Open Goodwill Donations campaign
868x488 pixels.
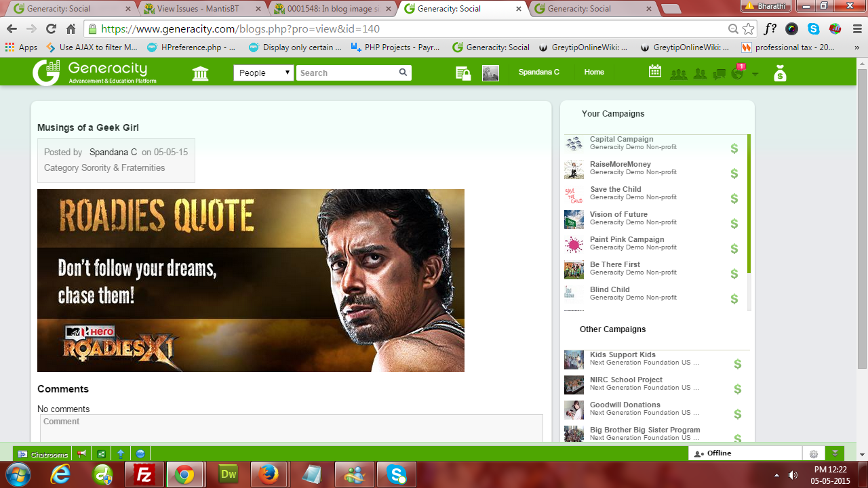[x=625, y=405]
